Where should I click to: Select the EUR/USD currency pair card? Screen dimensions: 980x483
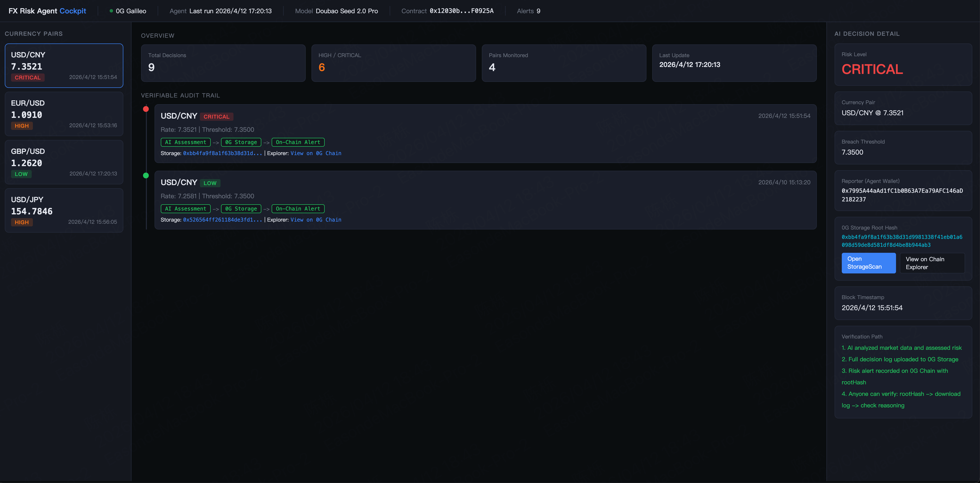pyautogui.click(x=64, y=114)
